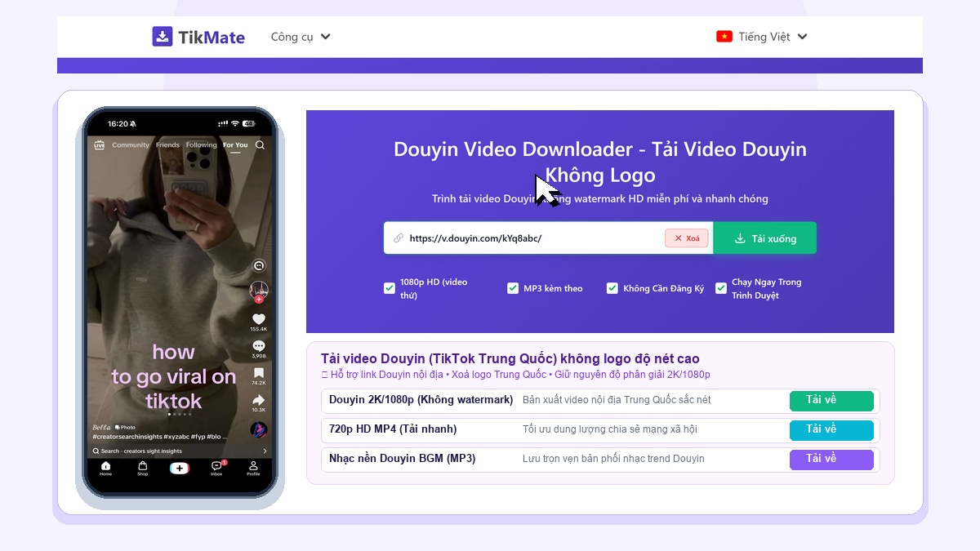Click Tải về for 720p HD MP4
Viewport: 980px width, 551px height.
pos(831,430)
